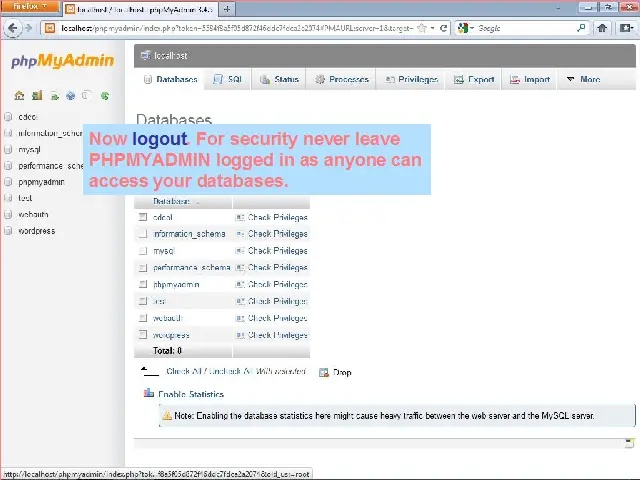Viewport: 640px width, 480px height.
Task: Select webauth database in sidebar
Action: tap(33, 215)
